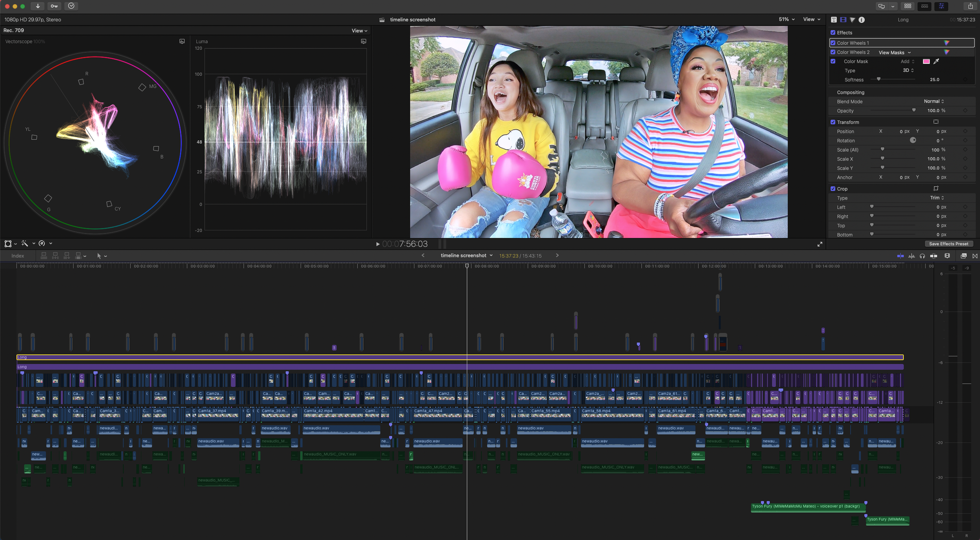Select the Color Mask eyedropper tool
The width and height of the screenshot is (980, 540).
coord(936,61)
